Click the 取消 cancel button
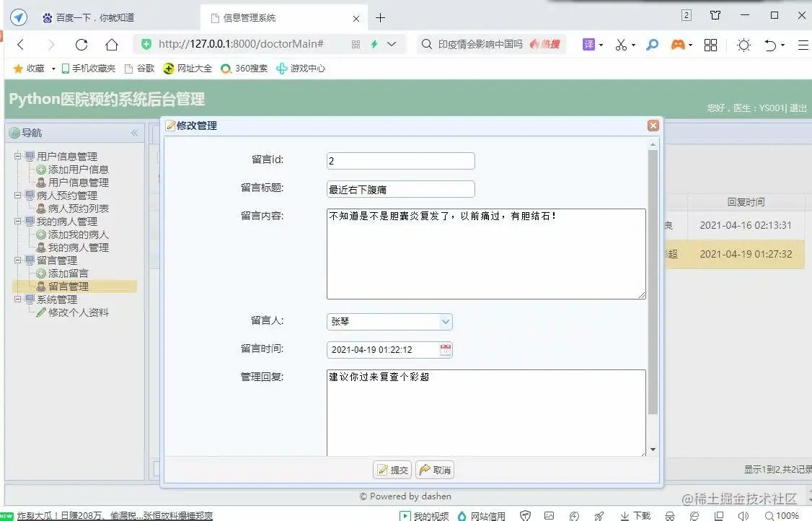Image resolution: width=812 pixels, height=521 pixels. tap(434, 470)
